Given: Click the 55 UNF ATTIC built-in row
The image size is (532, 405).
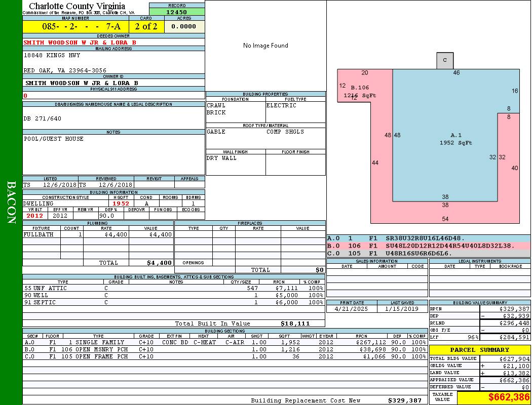Looking at the screenshot, I should pyautogui.click(x=172, y=288).
